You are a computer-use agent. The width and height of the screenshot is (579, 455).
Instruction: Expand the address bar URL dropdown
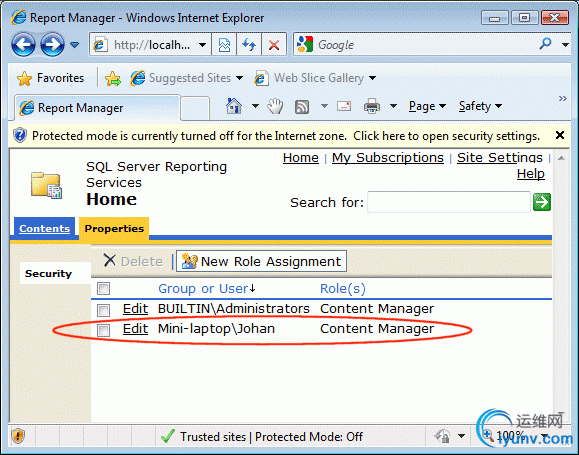202,45
